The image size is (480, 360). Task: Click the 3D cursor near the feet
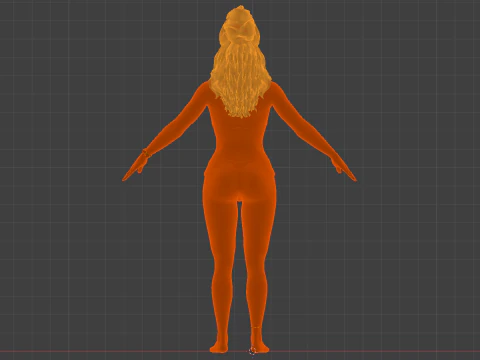point(252,350)
